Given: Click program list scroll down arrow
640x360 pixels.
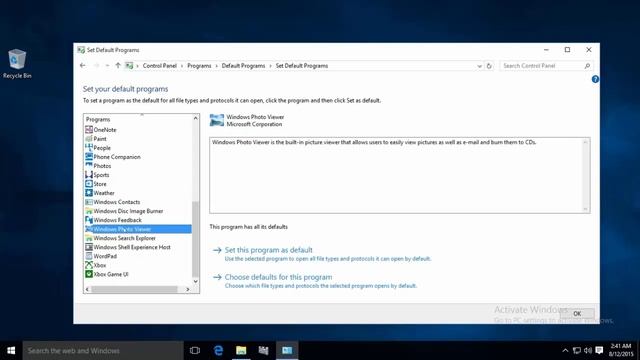Looking at the screenshot, I should [196, 281].
